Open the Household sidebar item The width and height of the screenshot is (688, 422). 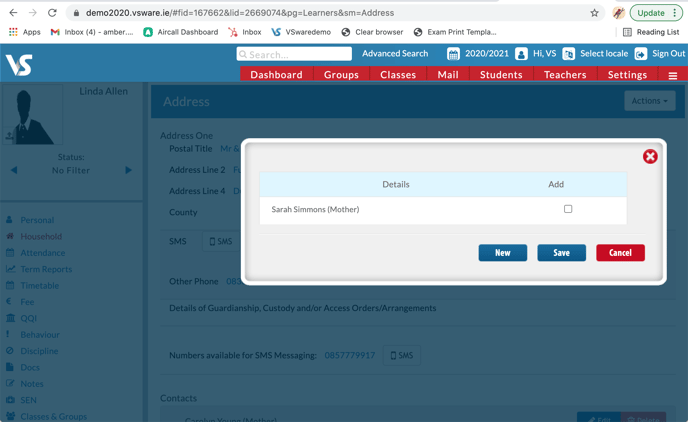coord(41,236)
